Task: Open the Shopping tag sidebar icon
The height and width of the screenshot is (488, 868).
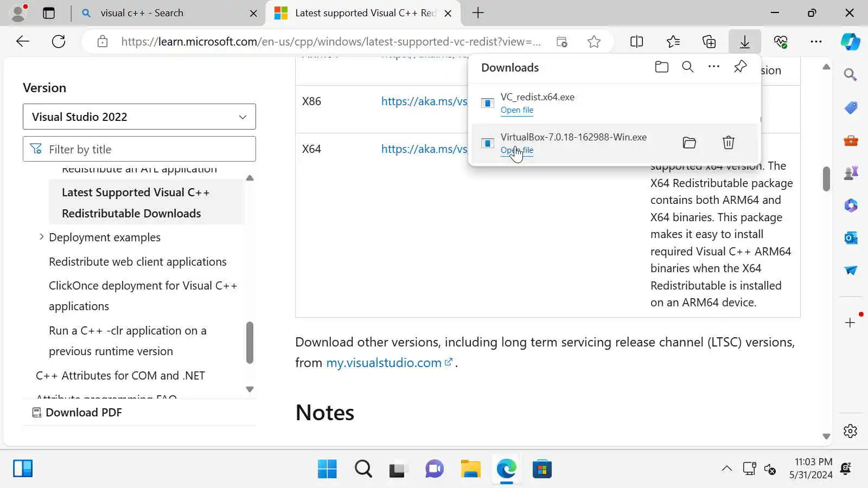Action: (851, 107)
